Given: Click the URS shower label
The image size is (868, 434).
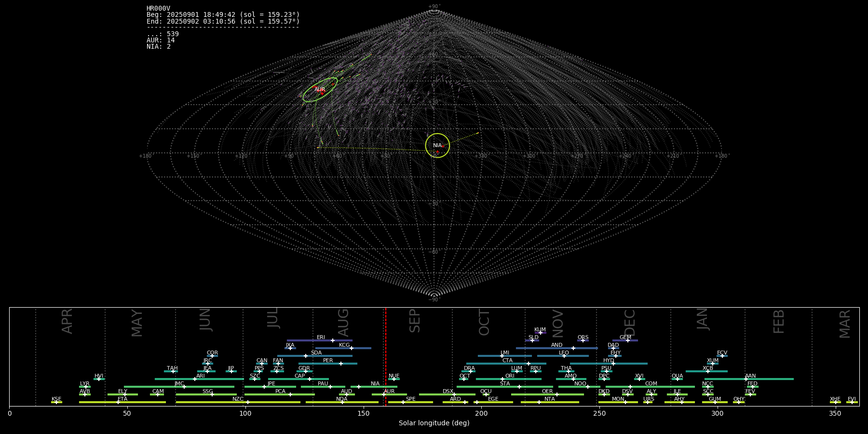Looking at the screenshot, I should point(649,399).
